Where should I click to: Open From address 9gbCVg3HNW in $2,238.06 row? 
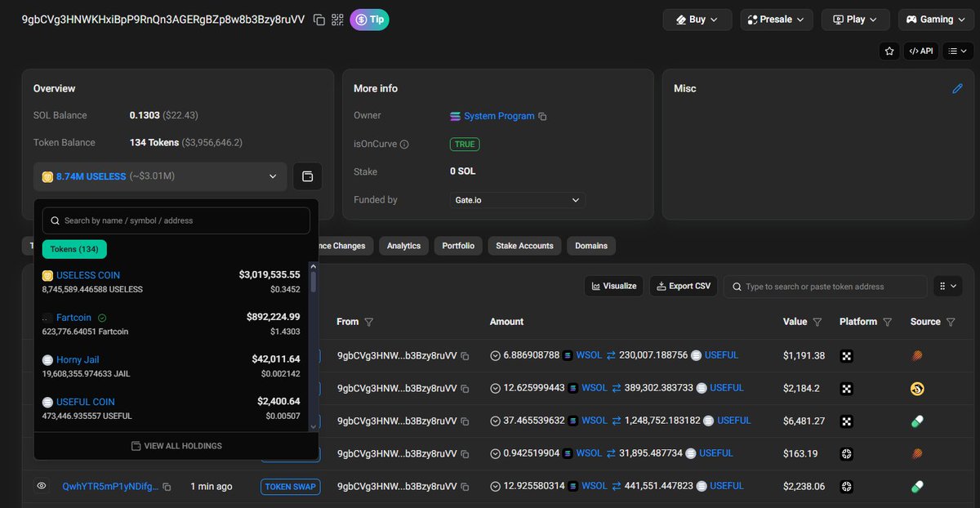click(x=397, y=486)
